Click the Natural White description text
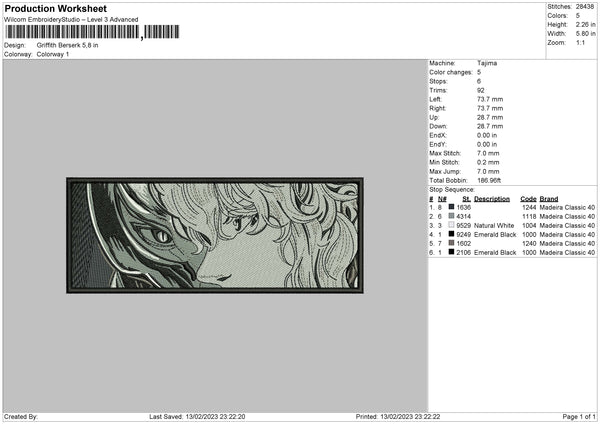The height and width of the screenshot is (424, 600). 494,225
